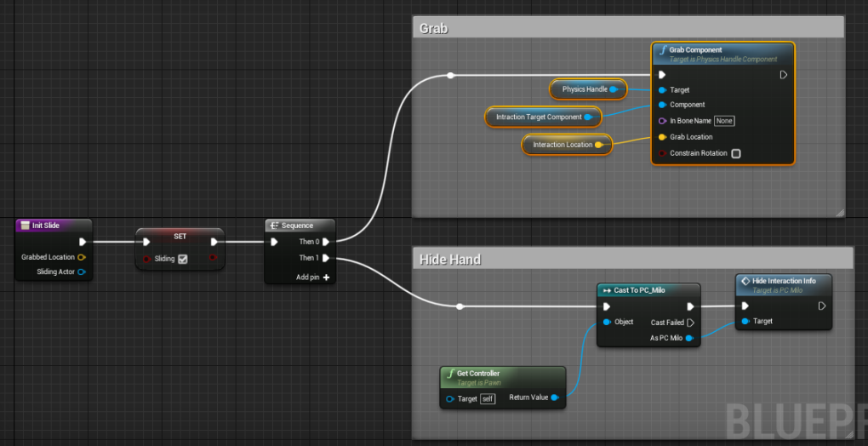Click reroute node on Grab wire
868x446 pixels.
451,75
